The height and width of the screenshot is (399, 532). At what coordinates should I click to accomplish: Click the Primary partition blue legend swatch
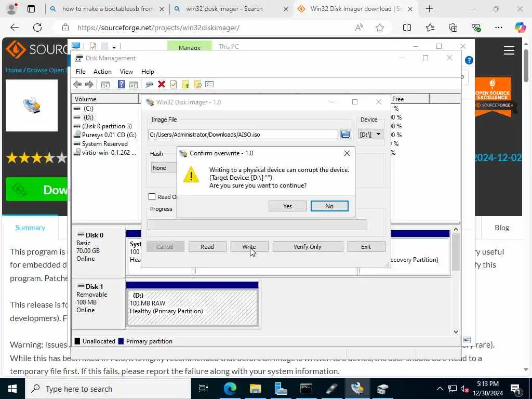click(x=121, y=341)
